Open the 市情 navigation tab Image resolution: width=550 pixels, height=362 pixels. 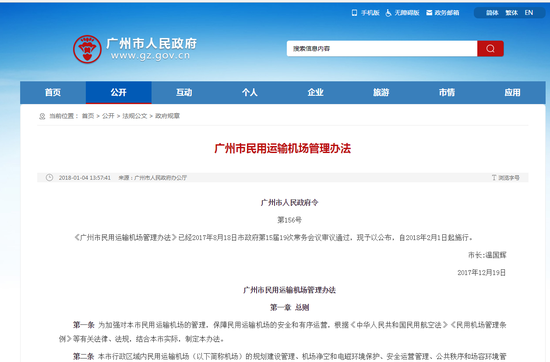[x=447, y=93]
